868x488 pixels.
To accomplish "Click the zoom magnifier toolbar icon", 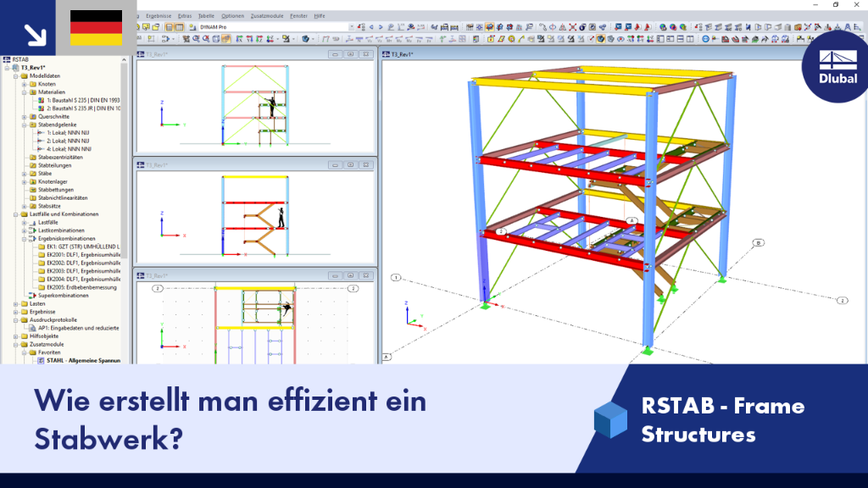I will pos(196,39).
